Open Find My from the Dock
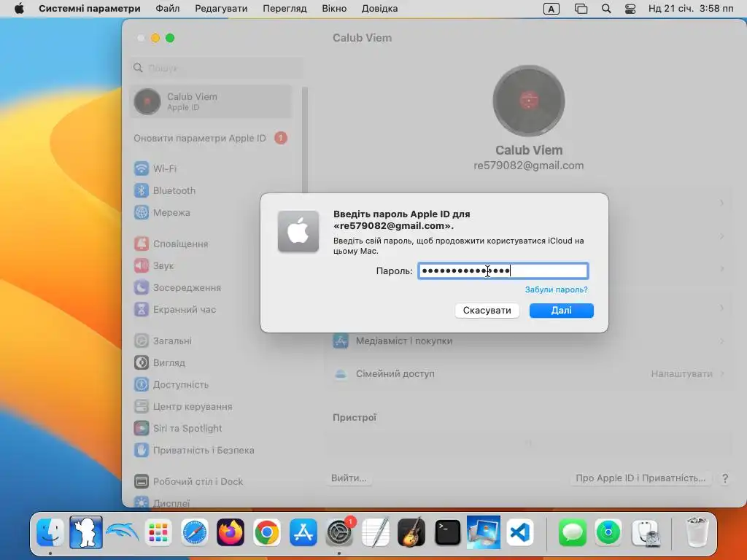The image size is (747, 560). [608, 532]
